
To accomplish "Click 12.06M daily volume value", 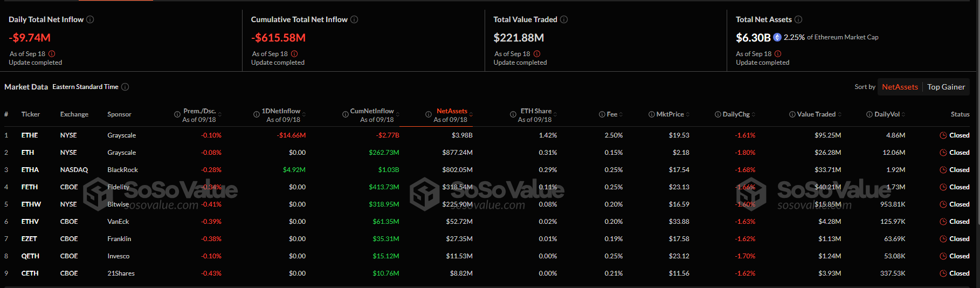I will point(894,153).
